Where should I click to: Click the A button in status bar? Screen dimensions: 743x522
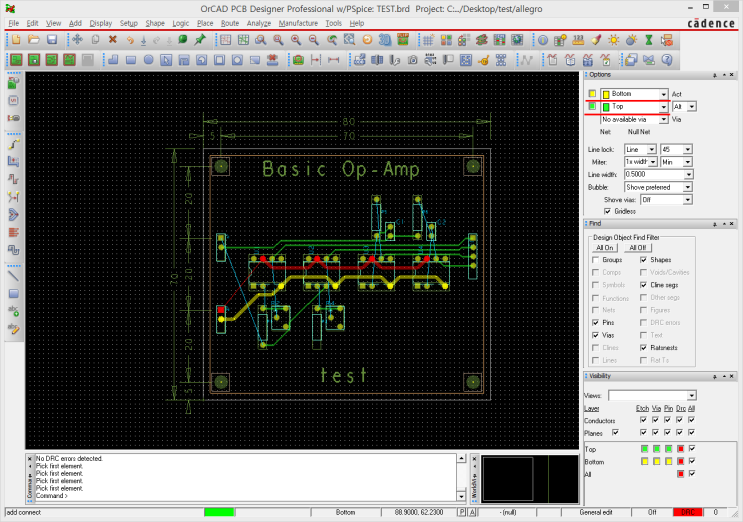pos(472,512)
